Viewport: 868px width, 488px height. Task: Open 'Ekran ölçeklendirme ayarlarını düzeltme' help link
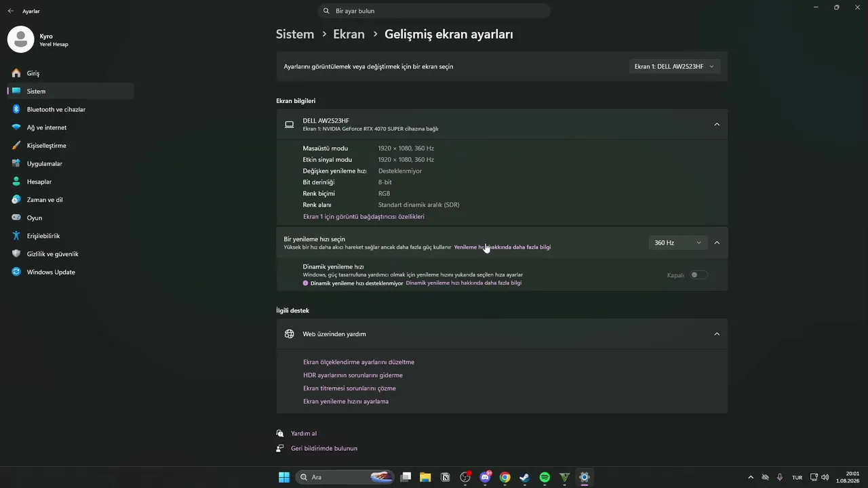pos(359,363)
